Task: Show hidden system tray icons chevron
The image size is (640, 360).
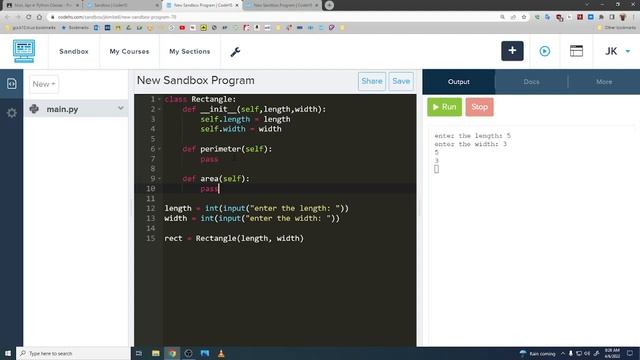Action: point(563,353)
